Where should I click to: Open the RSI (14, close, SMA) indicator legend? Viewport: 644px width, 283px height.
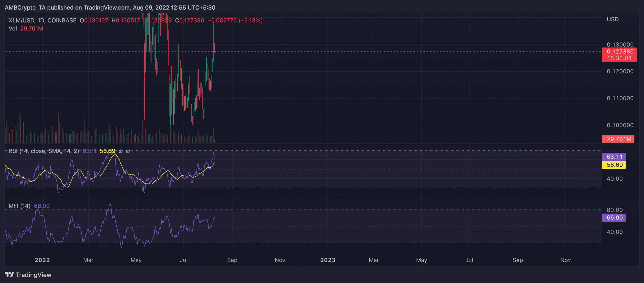[x=44, y=151]
